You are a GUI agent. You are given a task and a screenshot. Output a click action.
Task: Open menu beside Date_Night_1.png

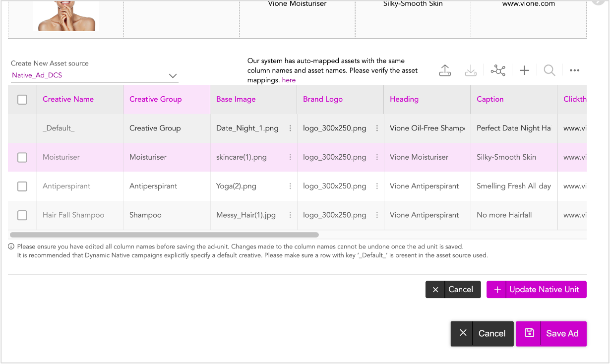(x=290, y=128)
